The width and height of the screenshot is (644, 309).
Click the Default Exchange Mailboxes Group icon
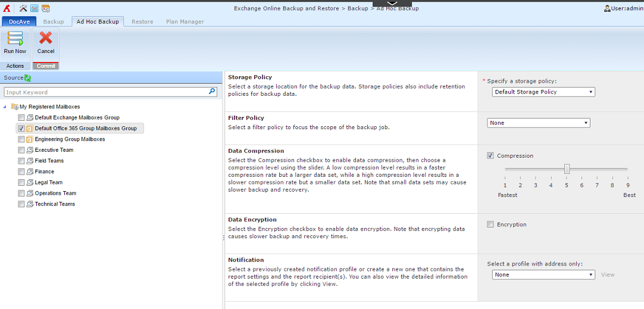[30, 117]
